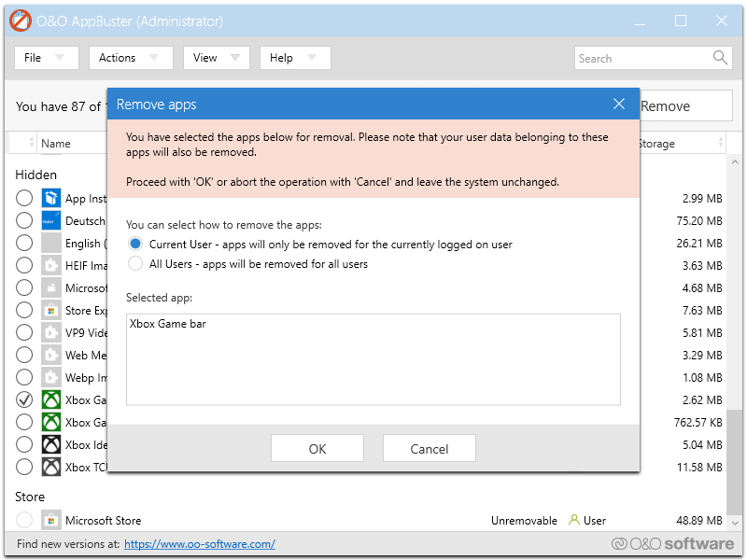Click the 75.20 MB storage value
The width and height of the screenshot is (747, 560).
(698, 220)
